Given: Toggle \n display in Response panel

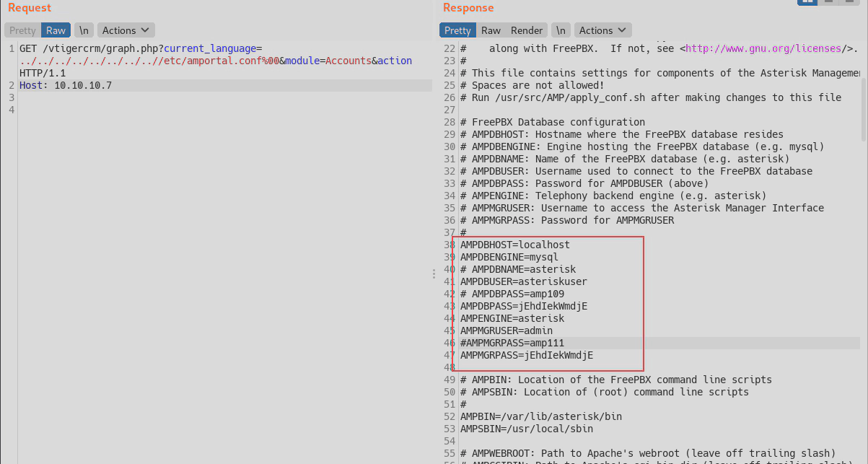Looking at the screenshot, I should tap(560, 30).
